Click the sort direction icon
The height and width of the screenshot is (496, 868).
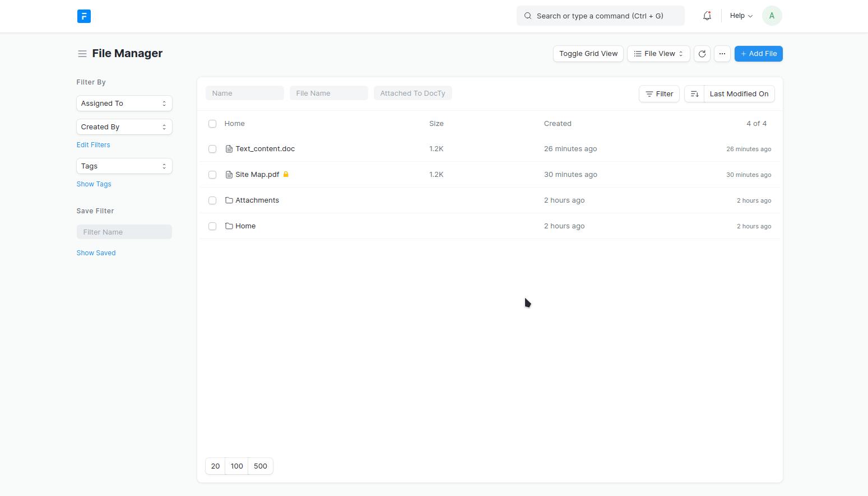[694, 93]
